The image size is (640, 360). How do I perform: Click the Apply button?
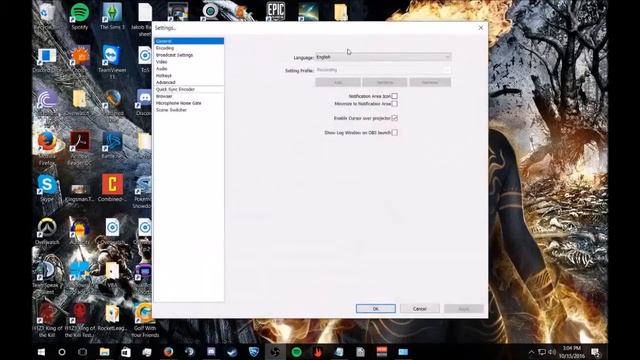click(464, 309)
